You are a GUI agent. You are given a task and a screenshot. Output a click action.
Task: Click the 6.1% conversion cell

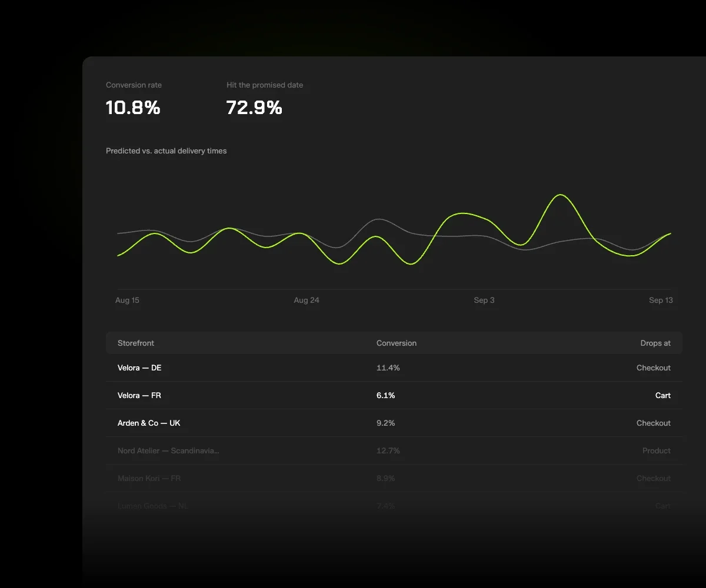coord(386,396)
